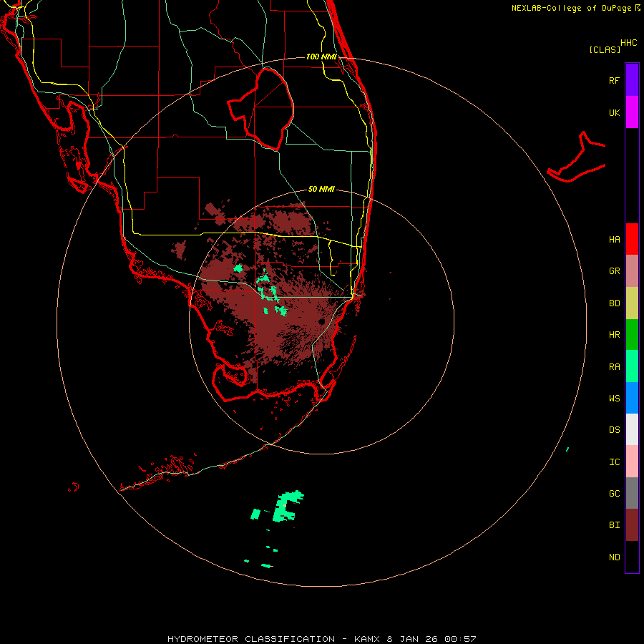Select the IC pink legend swatch
Viewport: 644px width, 644px height.
pos(632,462)
